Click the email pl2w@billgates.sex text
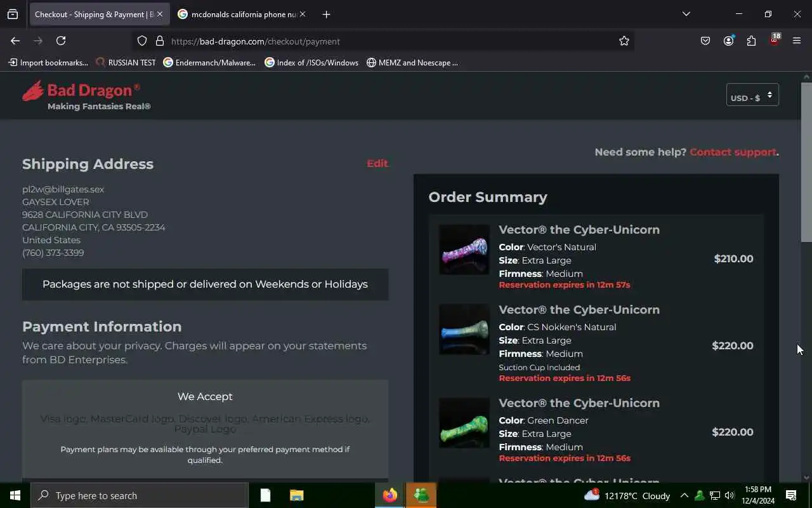 (63, 189)
